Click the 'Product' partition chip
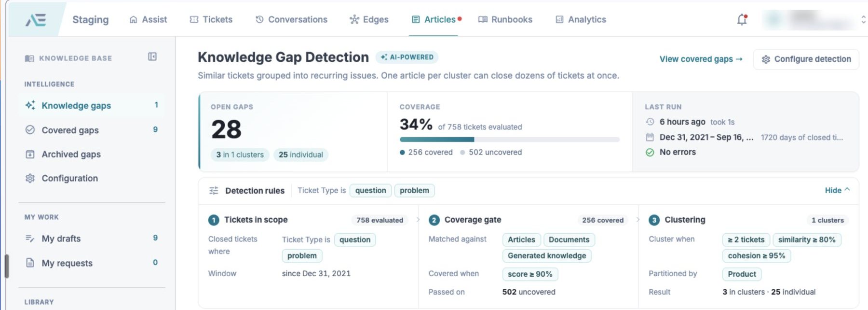Screen dimensions: 868x310 (x=742, y=274)
